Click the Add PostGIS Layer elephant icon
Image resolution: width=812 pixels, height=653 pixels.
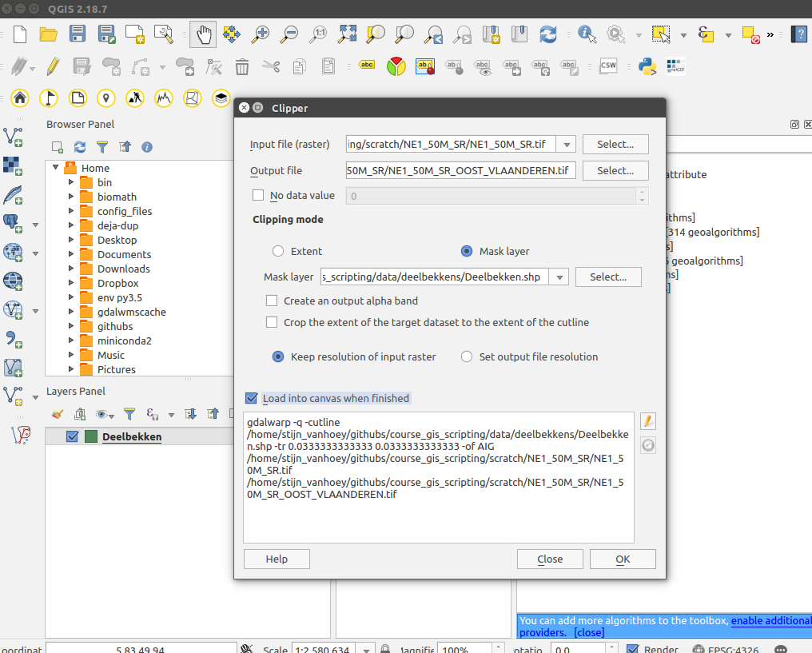[13, 224]
